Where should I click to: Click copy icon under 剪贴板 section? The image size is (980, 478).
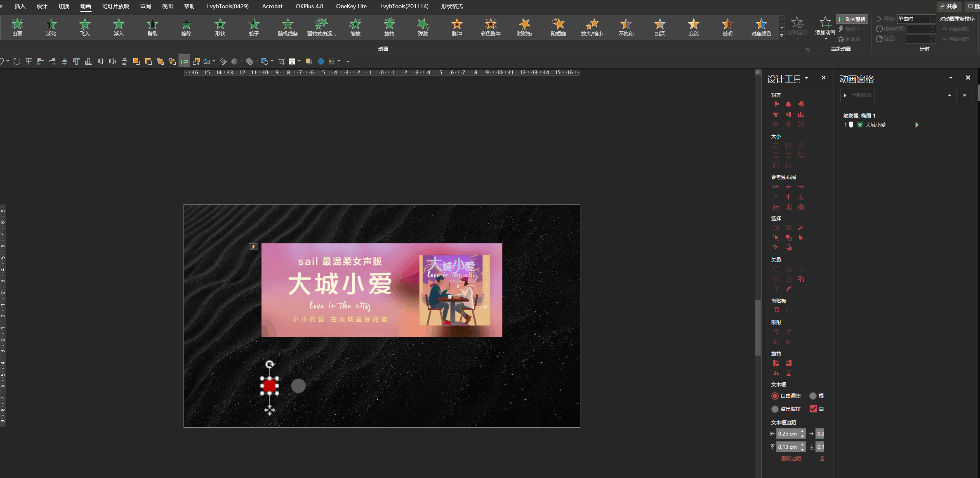pos(776,310)
